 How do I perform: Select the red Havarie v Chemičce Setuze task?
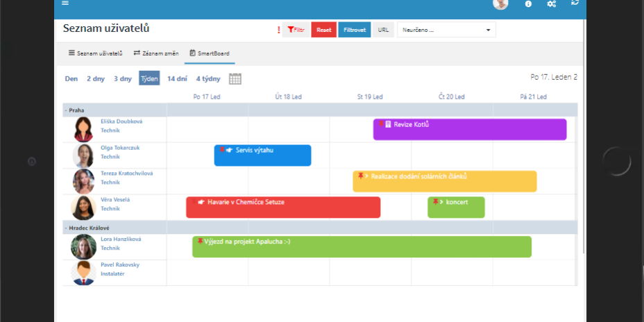tap(283, 207)
